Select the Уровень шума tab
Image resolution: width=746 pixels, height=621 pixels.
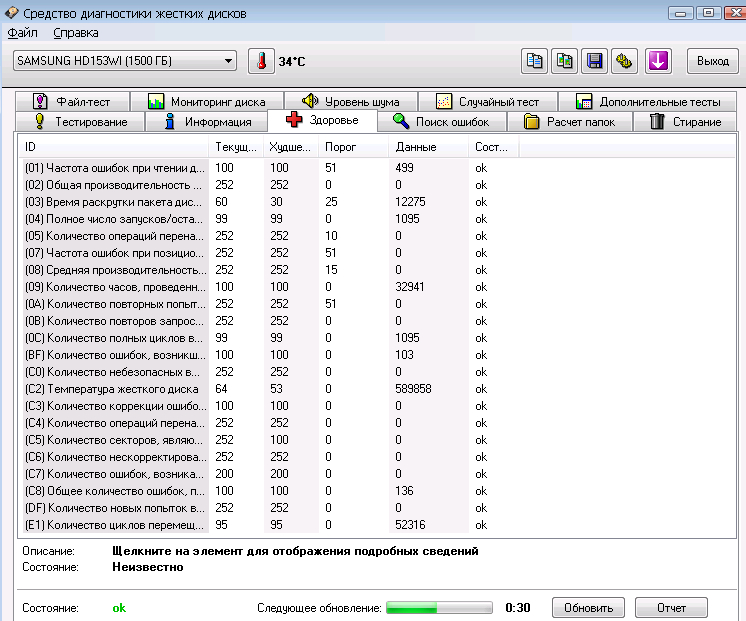point(351,102)
